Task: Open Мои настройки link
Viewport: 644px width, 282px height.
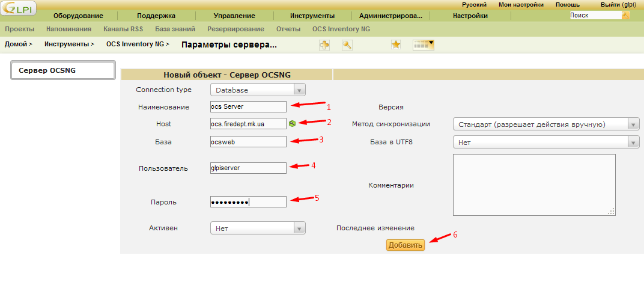Action: click(x=521, y=5)
